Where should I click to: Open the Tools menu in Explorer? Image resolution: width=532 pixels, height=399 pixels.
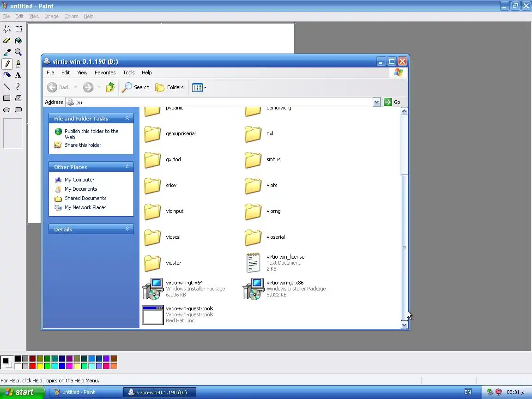click(128, 73)
